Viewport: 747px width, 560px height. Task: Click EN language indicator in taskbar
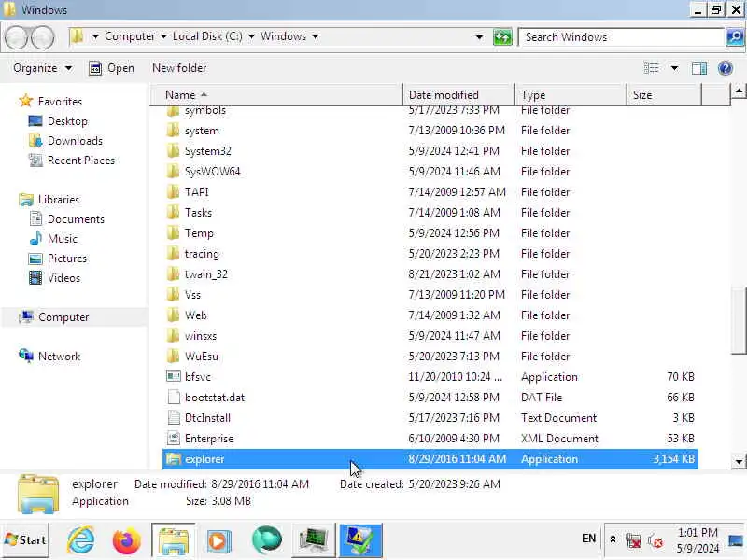(588, 539)
